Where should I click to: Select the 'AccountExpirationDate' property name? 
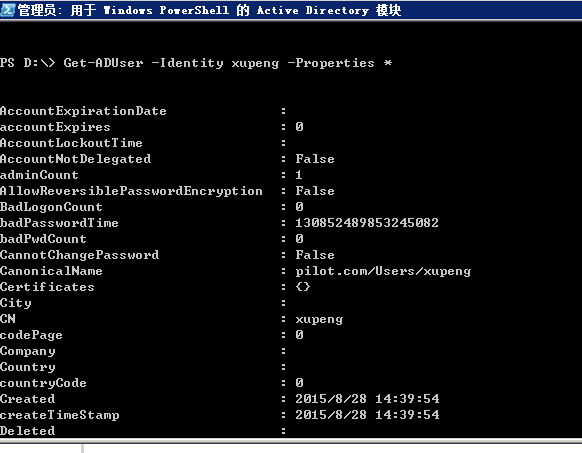tap(83, 111)
